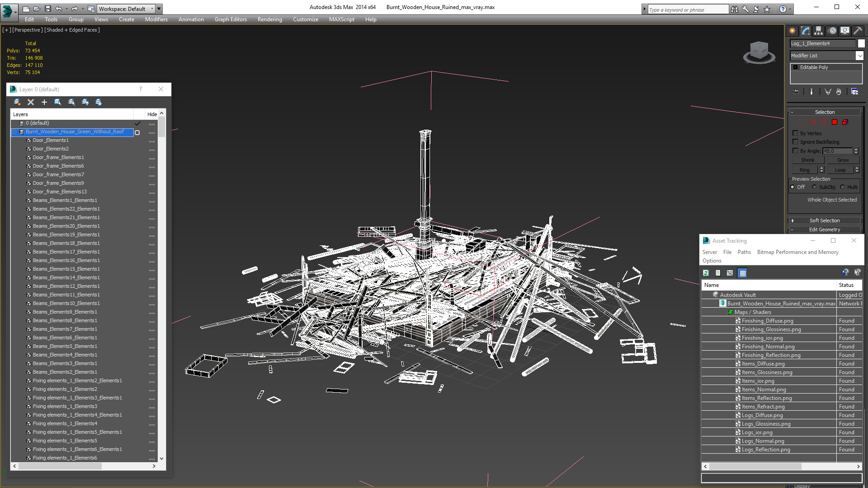
Task: Open the Rendering menu
Action: 269,19
